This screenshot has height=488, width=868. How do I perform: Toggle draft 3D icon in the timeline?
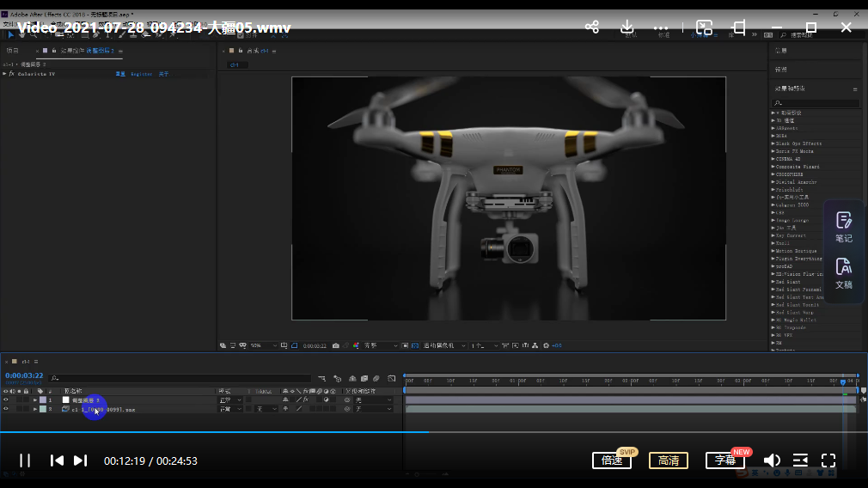[337, 378]
